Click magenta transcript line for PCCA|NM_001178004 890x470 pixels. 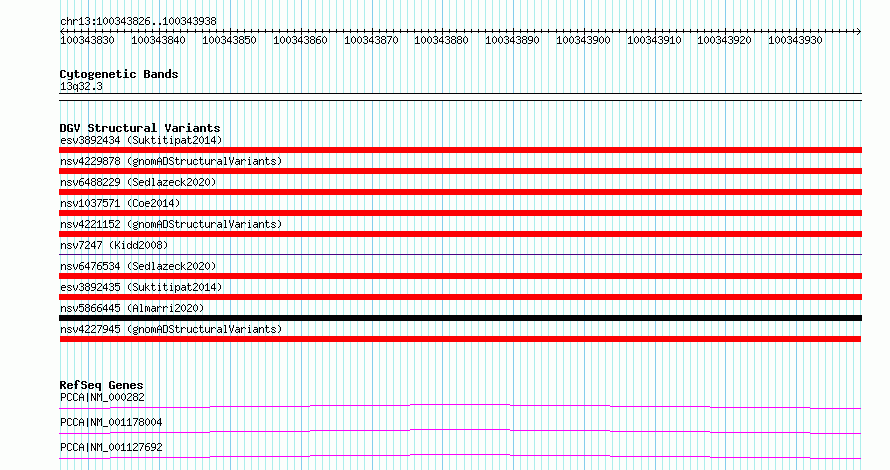pyautogui.click(x=460, y=431)
